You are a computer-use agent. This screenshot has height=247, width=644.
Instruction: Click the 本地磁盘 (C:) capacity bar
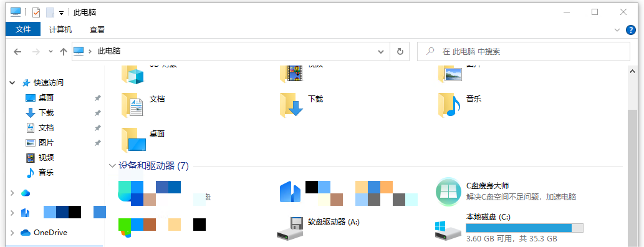[524, 228]
